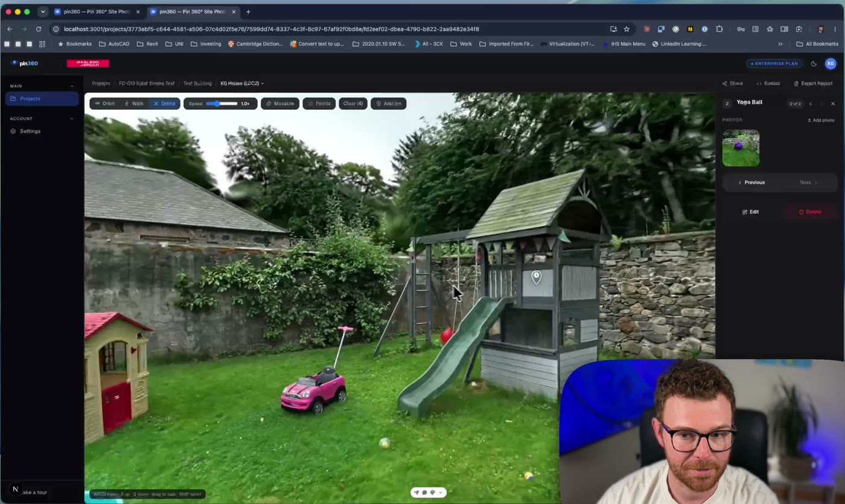Screen dimensions: 845x504
Task: Open the Work bookmarks folder
Action: (x=461, y=44)
